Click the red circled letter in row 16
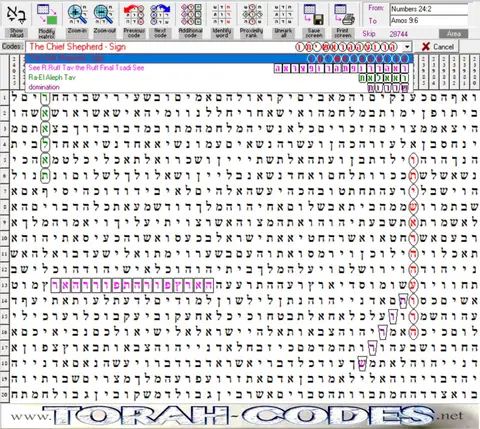This screenshot has width=480, height=429. pyautogui.click(x=413, y=332)
